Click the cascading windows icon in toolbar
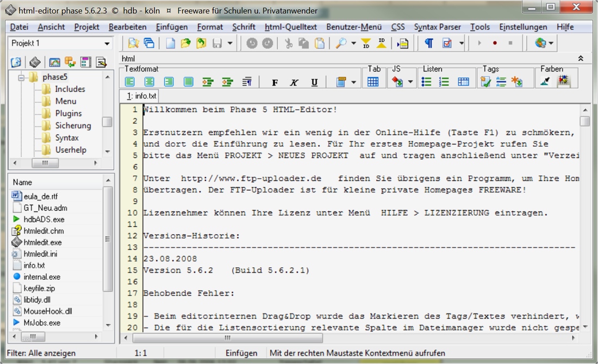The width and height of the screenshot is (598, 364). click(x=149, y=43)
